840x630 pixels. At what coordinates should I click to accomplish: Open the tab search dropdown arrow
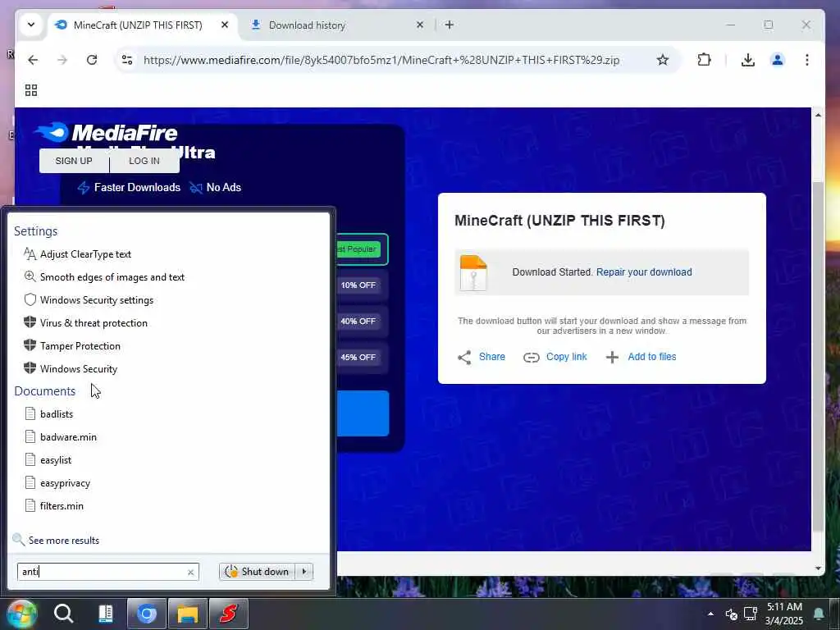point(31,25)
